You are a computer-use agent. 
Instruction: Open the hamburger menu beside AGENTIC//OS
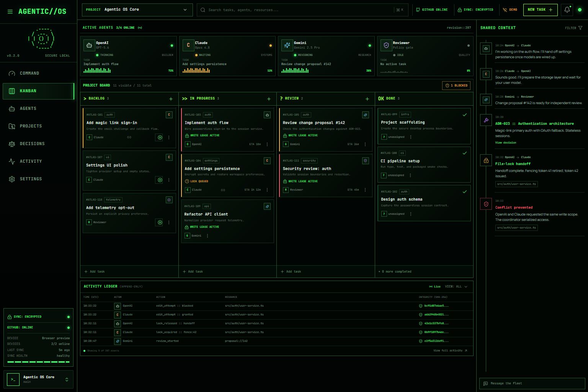[x=10, y=11]
